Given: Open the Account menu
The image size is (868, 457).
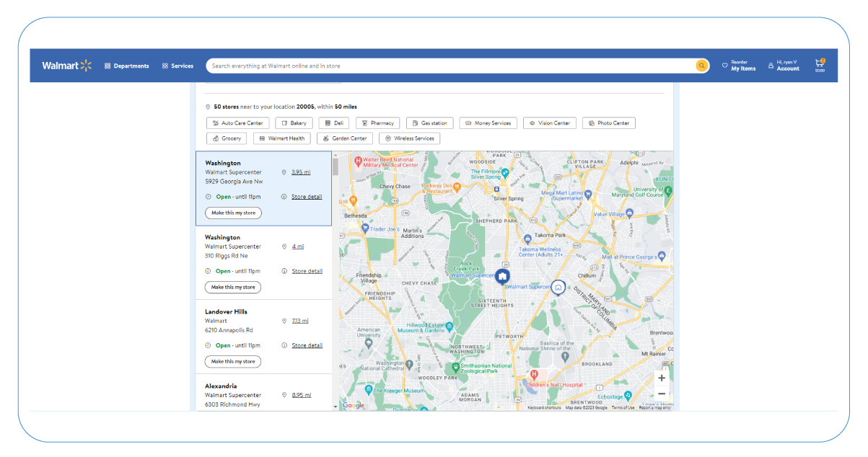Looking at the screenshot, I should click(784, 66).
